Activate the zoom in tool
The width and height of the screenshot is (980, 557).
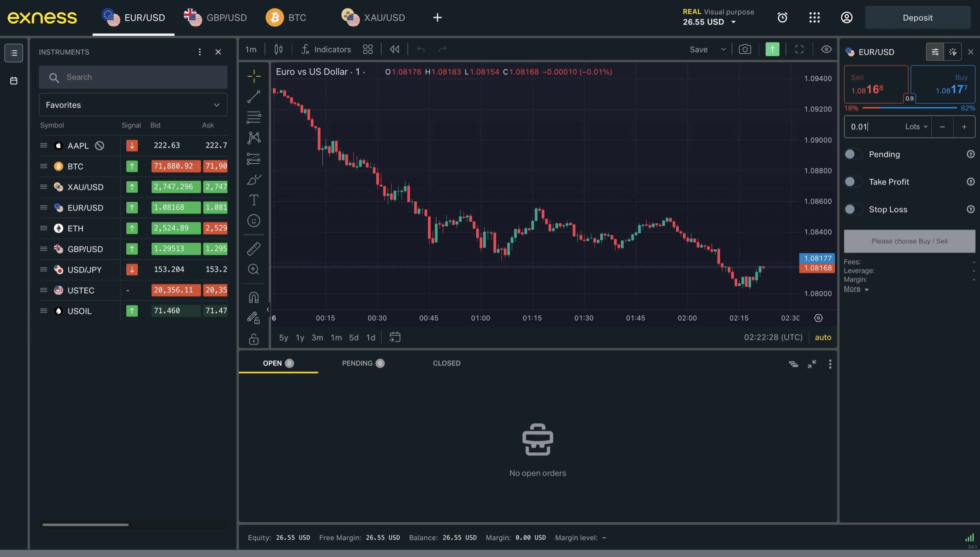pyautogui.click(x=254, y=269)
